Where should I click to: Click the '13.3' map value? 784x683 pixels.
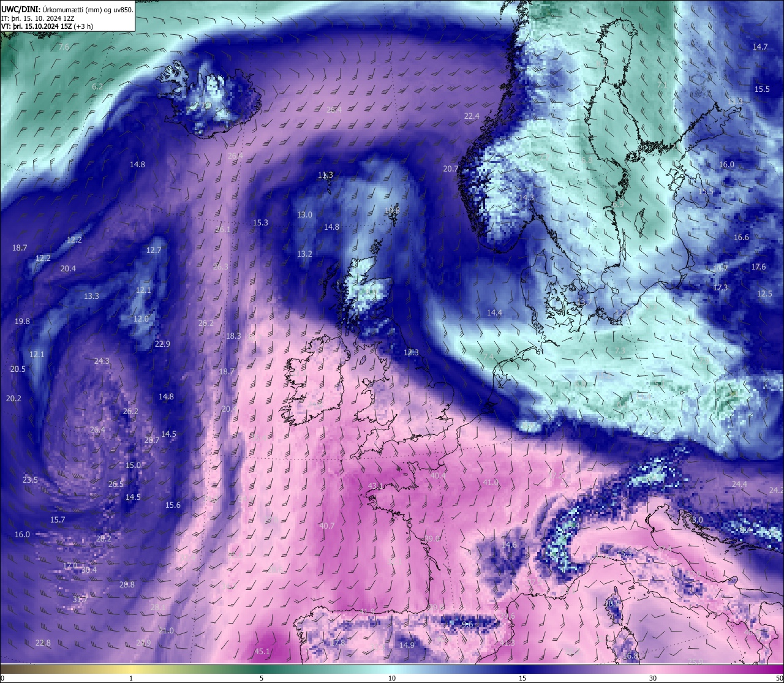click(x=91, y=296)
